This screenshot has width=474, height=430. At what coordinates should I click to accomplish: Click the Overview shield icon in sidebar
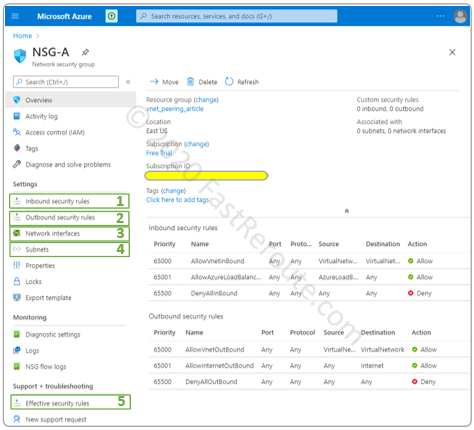coord(17,100)
